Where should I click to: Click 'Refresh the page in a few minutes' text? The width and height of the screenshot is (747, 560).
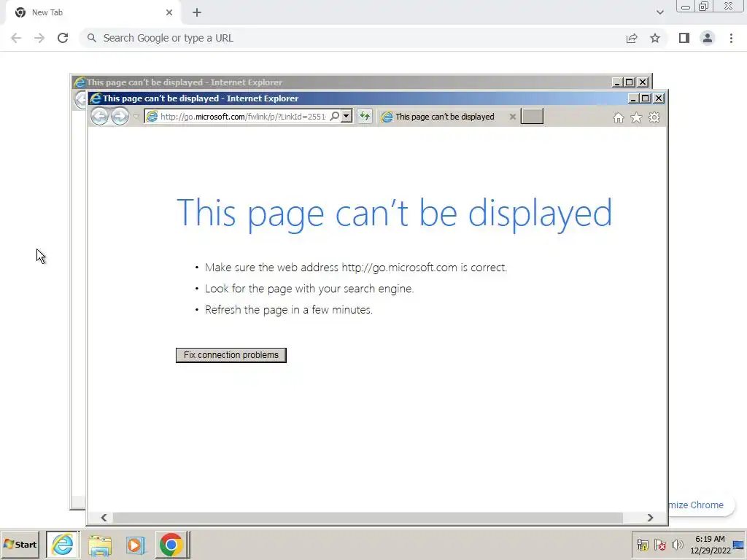point(289,310)
